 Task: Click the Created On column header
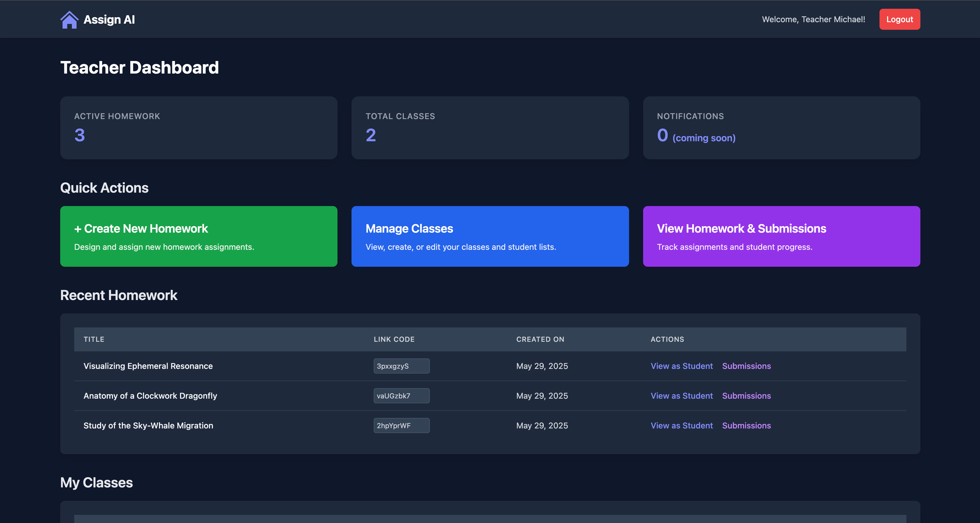pyautogui.click(x=540, y=339)
